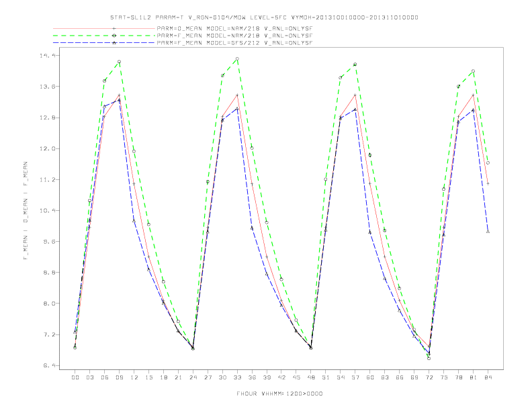Click x-axis tick label 15
Image resolution: width=532 pixels, height=411 pixels.
coord(148,377)
